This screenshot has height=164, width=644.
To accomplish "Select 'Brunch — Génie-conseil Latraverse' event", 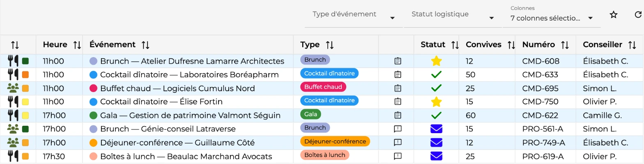I will pyautogui.click(x=168, y=129).
